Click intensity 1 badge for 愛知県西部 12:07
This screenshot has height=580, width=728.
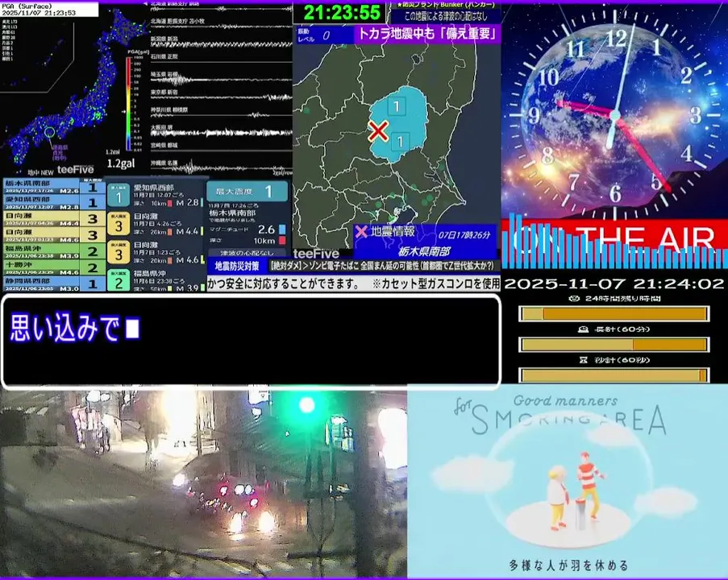pyautogui.click(x=119, y=195)
